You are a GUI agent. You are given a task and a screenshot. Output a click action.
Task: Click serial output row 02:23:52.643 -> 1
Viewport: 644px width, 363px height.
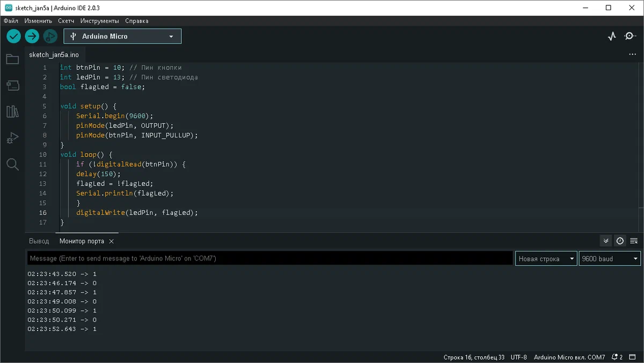pyautogui.click(x=62, y=329)
